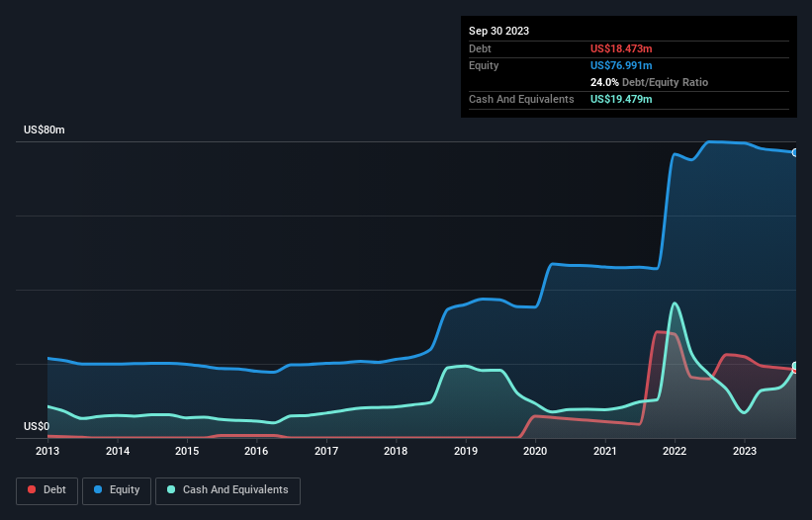The width and height of the screenshot is (812, 520).
Task: Click the 2020 axis label
Action: (535, 451)
